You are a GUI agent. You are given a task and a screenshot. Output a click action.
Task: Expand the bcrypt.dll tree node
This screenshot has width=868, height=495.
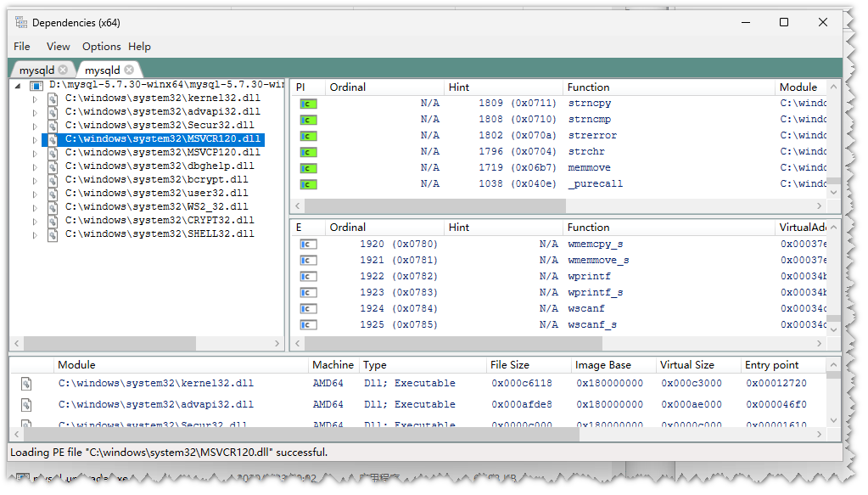(34, 181)
